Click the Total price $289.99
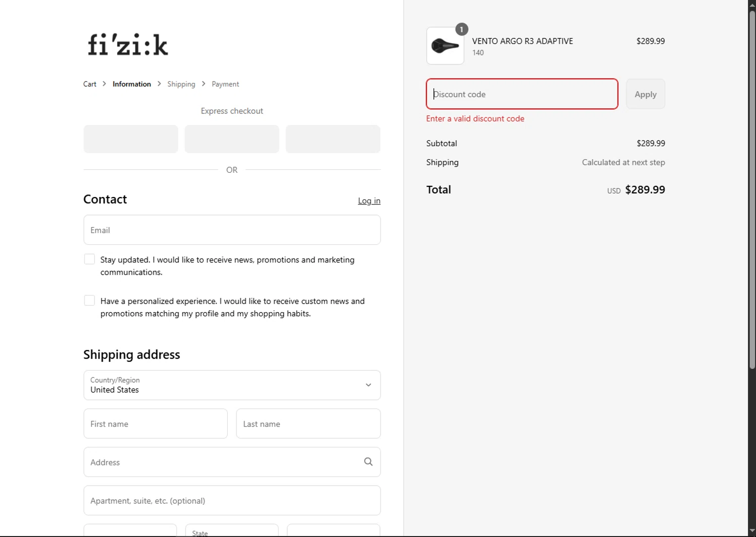This screenshot has height=537, width=756. point(645,189)
